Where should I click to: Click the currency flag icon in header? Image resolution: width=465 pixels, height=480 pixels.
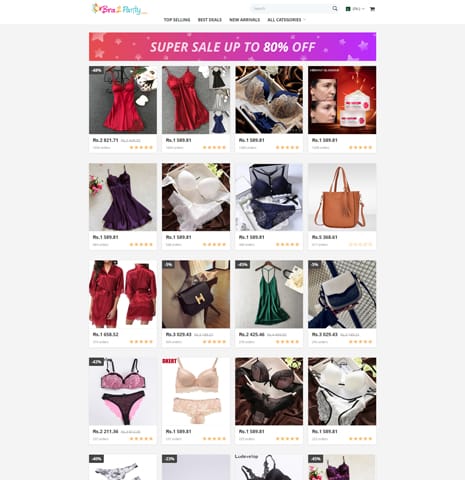[348, 9]
